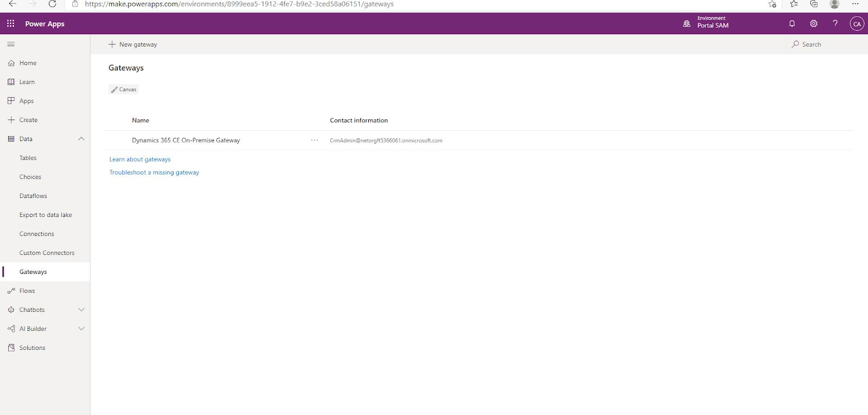Open the app launcher waffle icon
868x415 pixels.
point(11,23)
